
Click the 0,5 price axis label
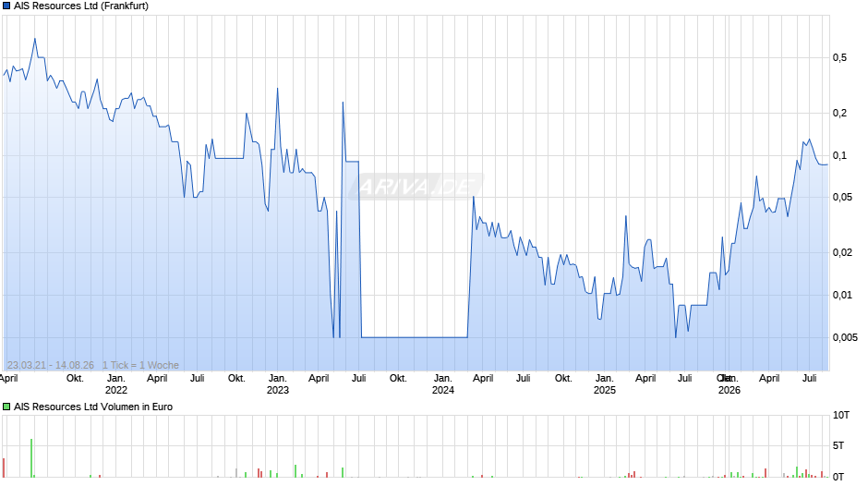click(839, 57)
